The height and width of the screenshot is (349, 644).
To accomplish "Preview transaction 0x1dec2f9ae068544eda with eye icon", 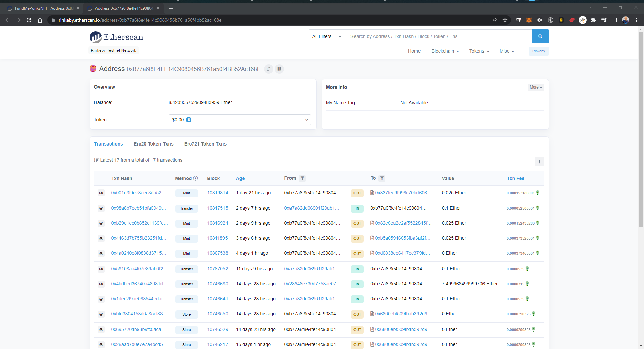I will [101, 299].
